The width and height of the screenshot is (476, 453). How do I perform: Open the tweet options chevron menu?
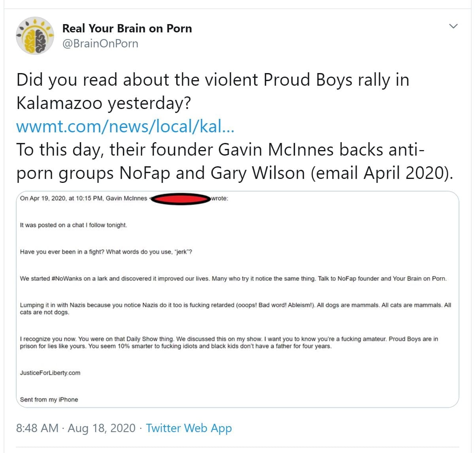click(453, 26)
